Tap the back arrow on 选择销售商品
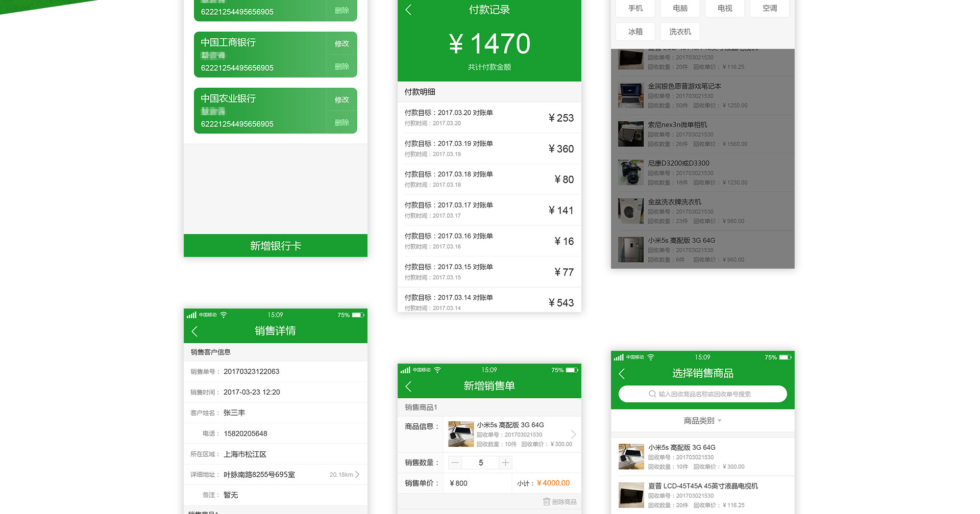The width and height of the screenshot is (980, 514). pyautogui.click(x=622, y=374)
